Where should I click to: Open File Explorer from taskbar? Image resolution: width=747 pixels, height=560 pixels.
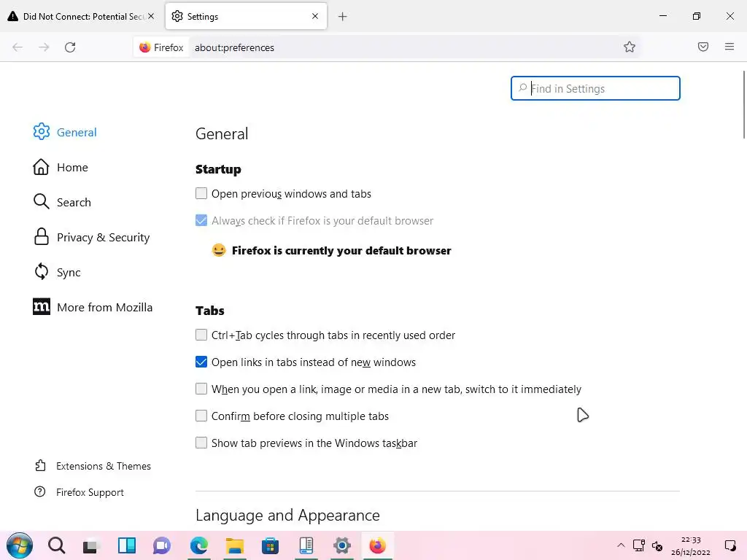[x=234, y=545]
